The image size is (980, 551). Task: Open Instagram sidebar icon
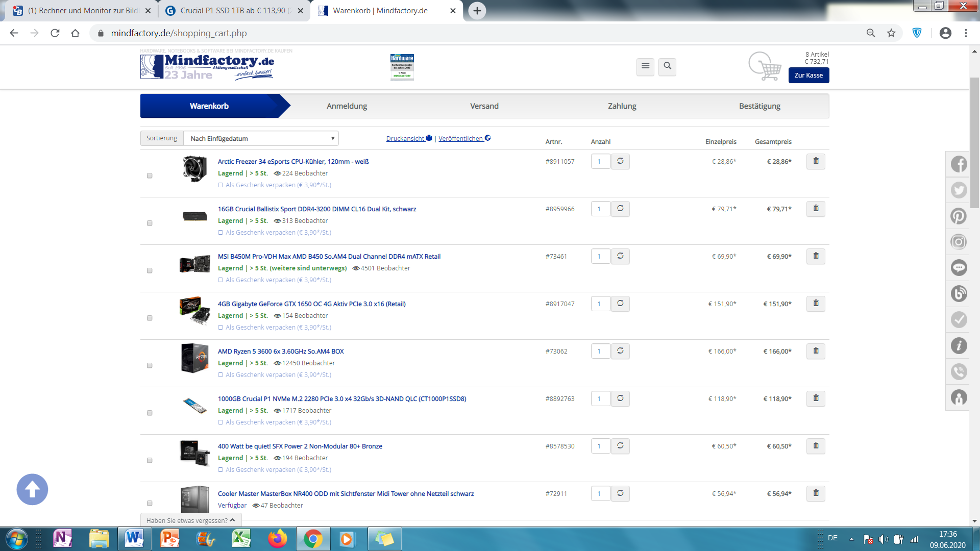959,242
